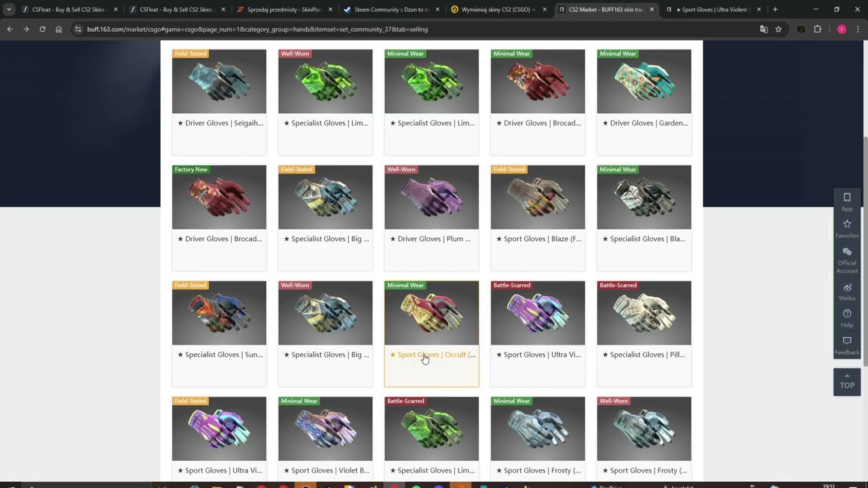Open the pink profile avatar menu
The image size is (868, 488).
pos(842,29)
